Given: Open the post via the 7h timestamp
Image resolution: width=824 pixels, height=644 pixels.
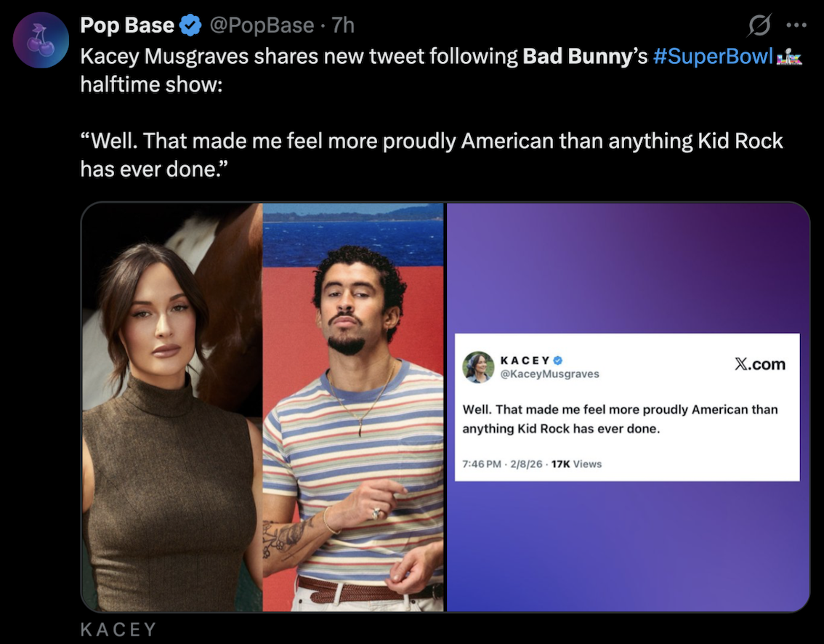Looking at the screenshot, I should 343,25.
